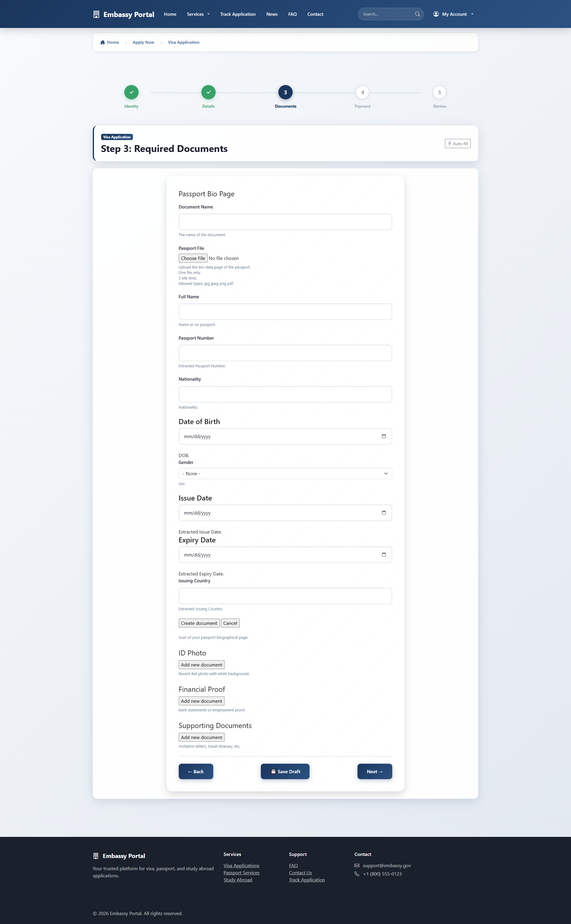Click the Save Draft button
The image size is (571, 924).
point(285,771)
